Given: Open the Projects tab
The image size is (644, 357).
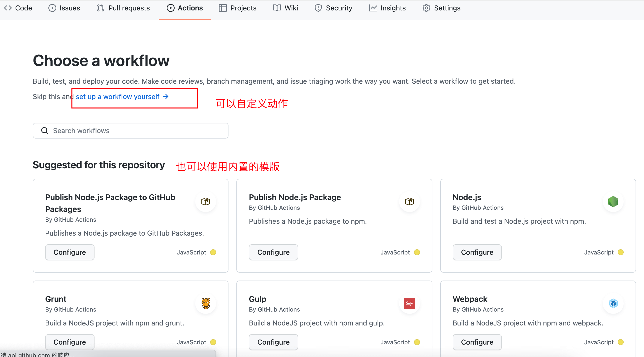Looking at the screenshot, I should (x=237, y=8).
